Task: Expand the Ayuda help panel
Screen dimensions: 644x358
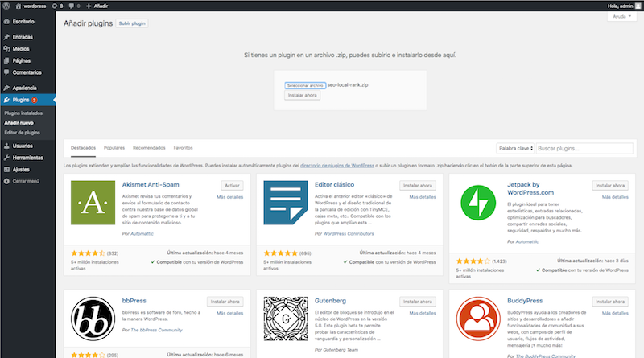Action: [x=621, y=16]
